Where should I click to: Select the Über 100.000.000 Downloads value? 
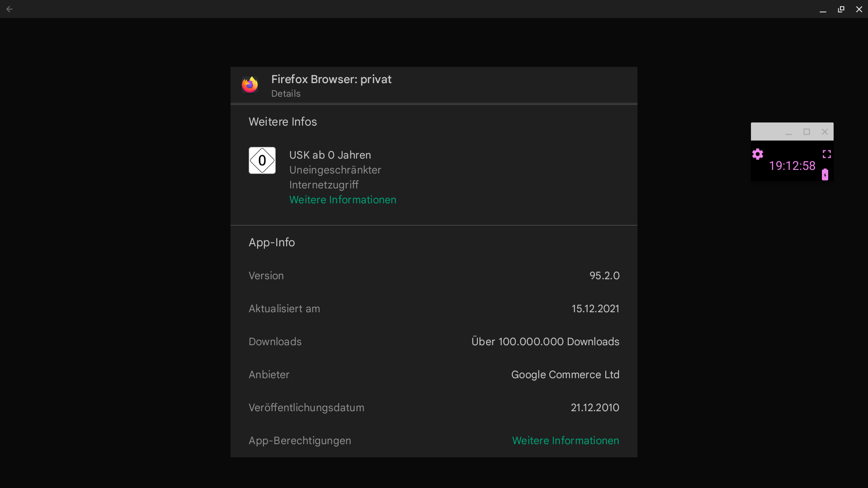pos(545,342)
